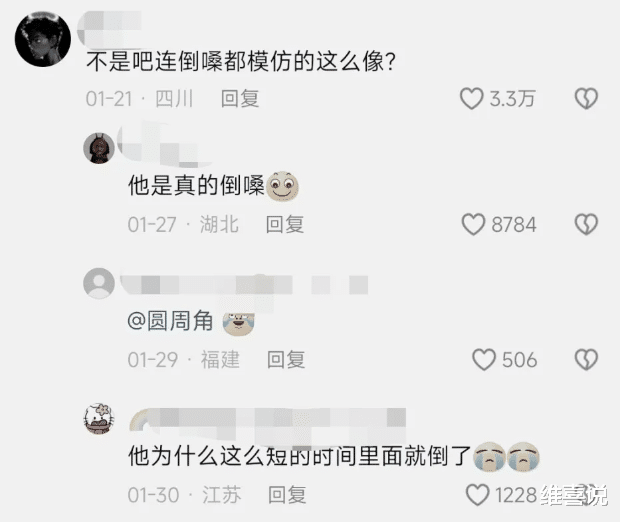Reply to the 01-21 四川 comment
The height and width of the screenshot is (522, 620).
coord(240,98)
